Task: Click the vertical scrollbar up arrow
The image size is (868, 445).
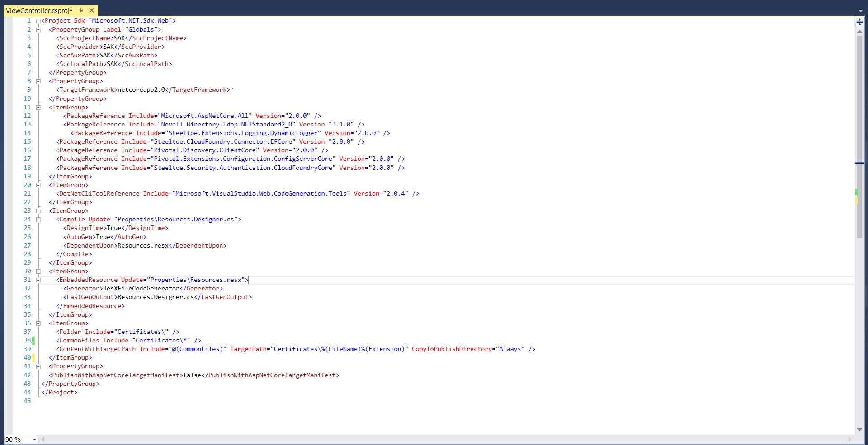Action: [x=860, y=31]
